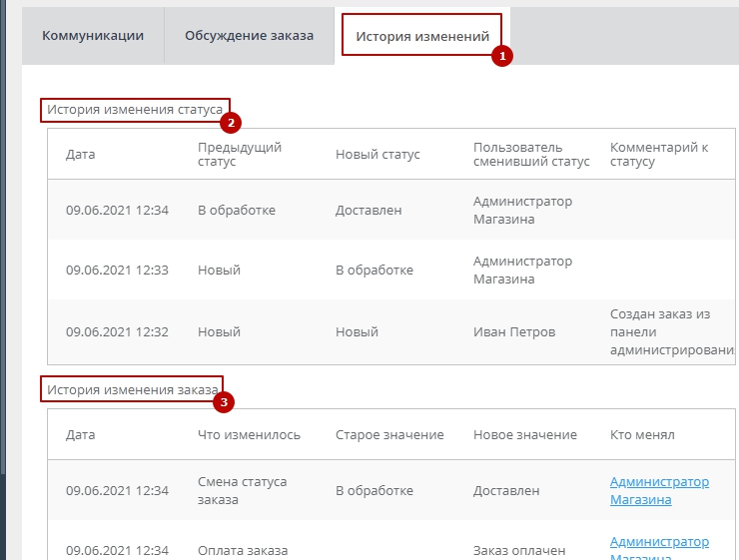The image size is (739, 560).
Task: Click the Новый статус column header
Action: pyautogui.click(x=377, y=155)
